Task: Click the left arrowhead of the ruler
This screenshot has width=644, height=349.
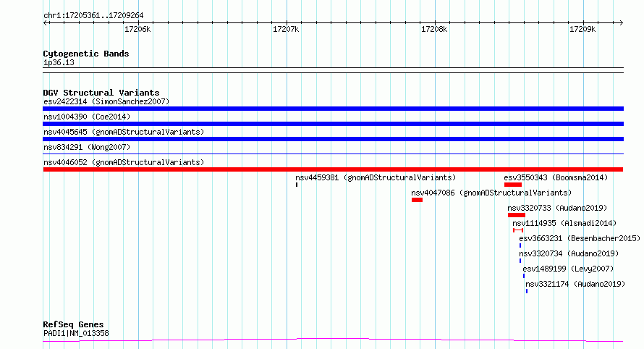Action: point(45,23)
